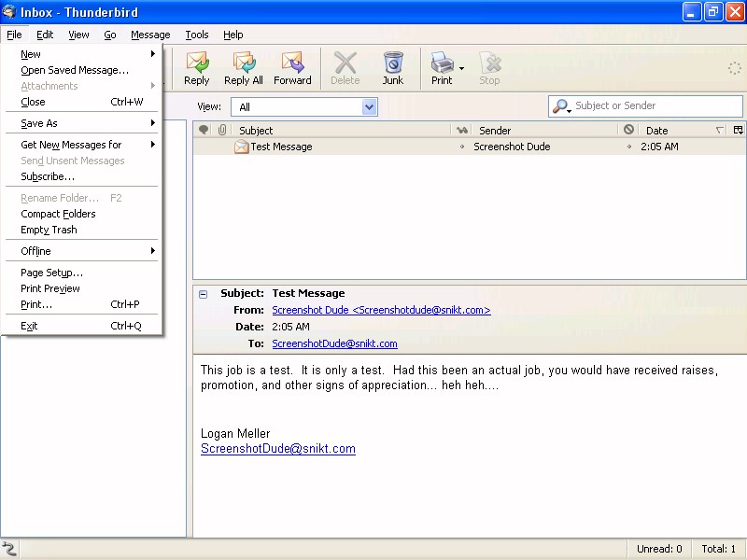
Task: Forward the selected message
Action: (x=292, y=68)
